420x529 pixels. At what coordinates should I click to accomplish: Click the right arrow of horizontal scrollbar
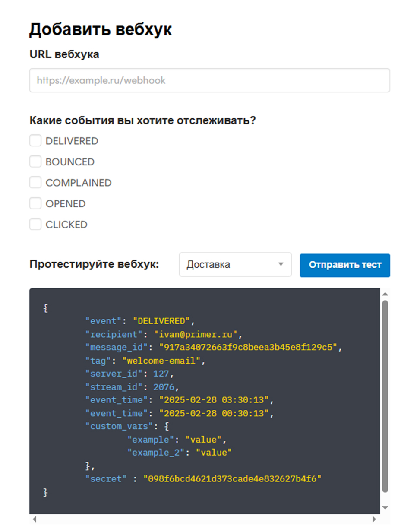pos(374,519)
